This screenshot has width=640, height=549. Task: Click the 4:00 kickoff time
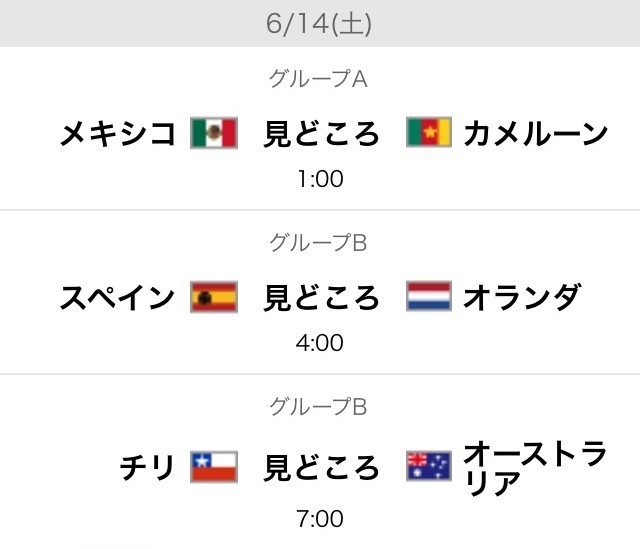[x=320, y=343]
